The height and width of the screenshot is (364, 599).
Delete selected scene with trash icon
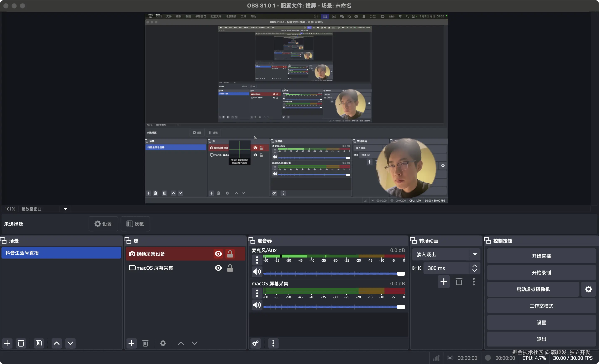click(21, 343)
